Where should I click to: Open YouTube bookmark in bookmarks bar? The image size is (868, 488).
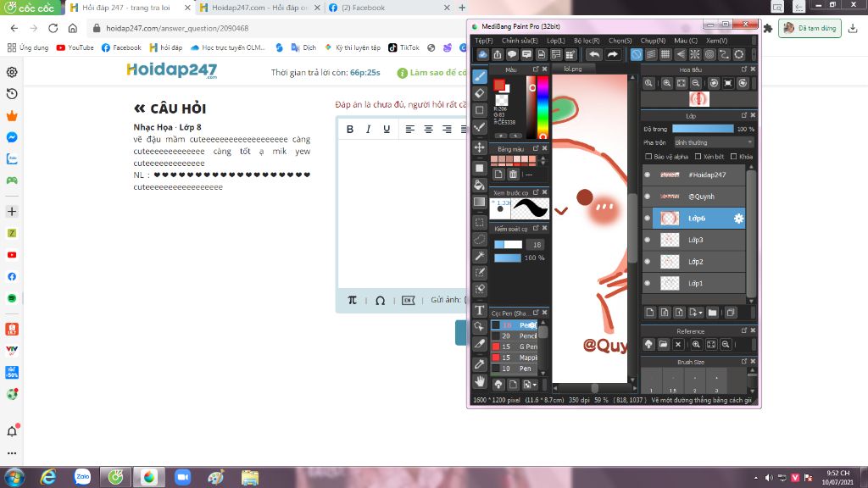tap(75, 47)
